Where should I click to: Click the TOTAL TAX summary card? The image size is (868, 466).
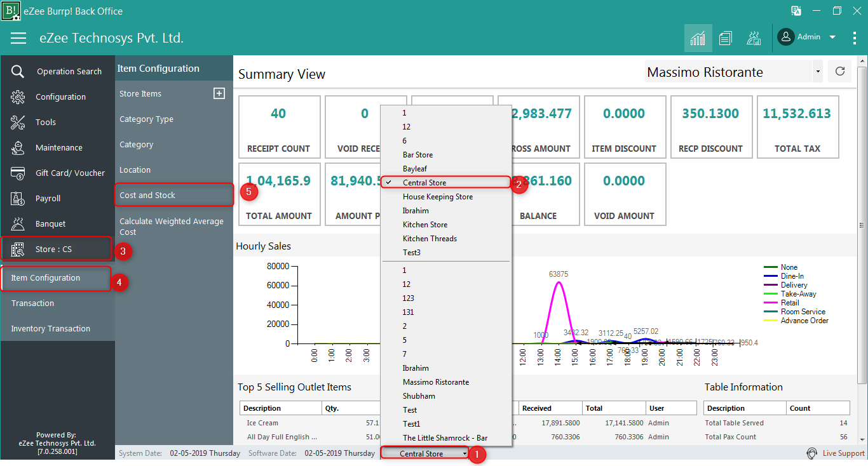pyautogui.click(x=797, y=127)
